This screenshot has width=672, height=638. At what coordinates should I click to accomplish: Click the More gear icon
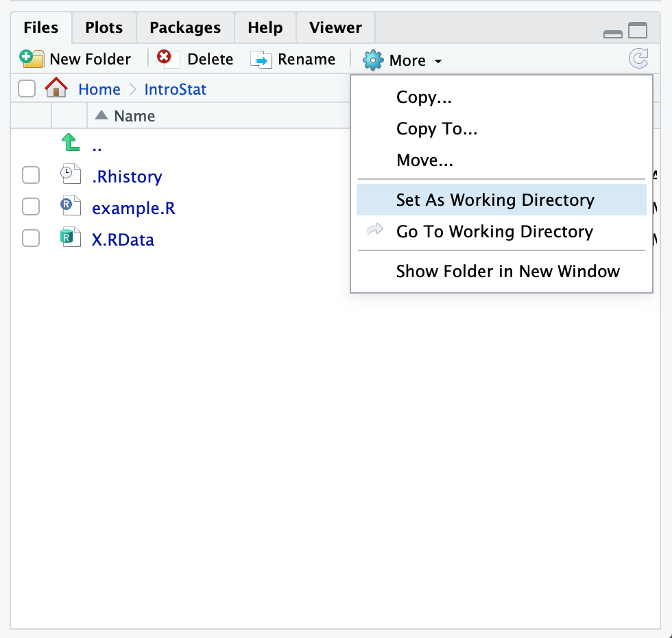pyautogui.click(x=373, y=60)
